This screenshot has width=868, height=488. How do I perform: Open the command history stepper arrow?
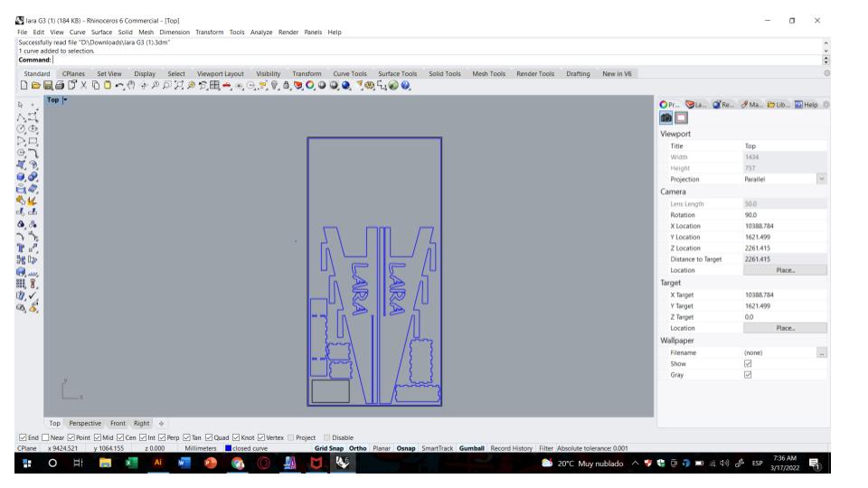coord(826,60)
